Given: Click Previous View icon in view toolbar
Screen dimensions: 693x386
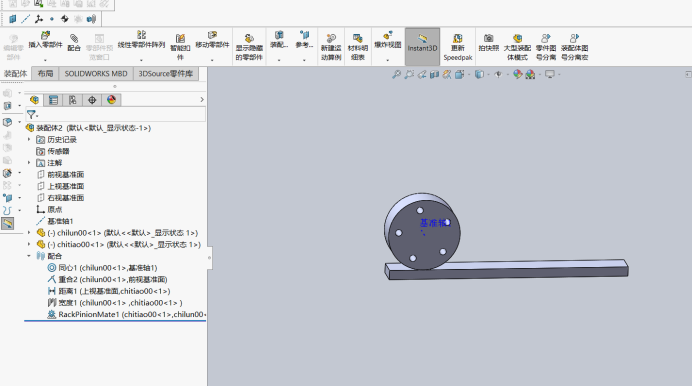Looking at the screenshot, I should [x=422, y=74].
